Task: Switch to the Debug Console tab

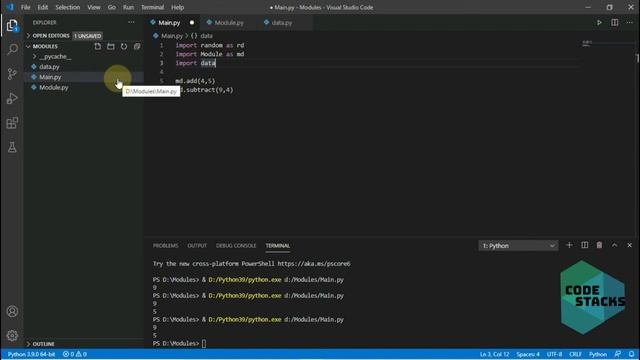Action: pyautogui.click(x=236, y=246)
